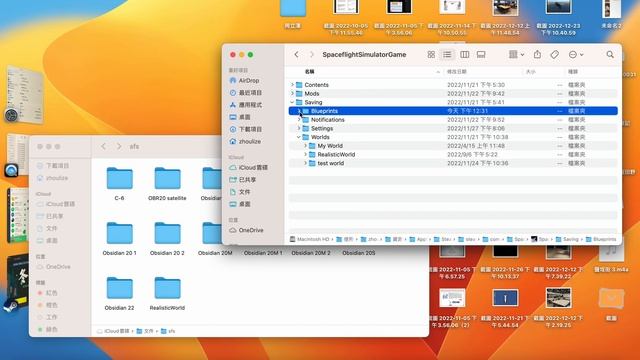The width and height of the screenshot is (640, 360).
Task: Select the orange tag in sfs sidebar
Action: 47,305
